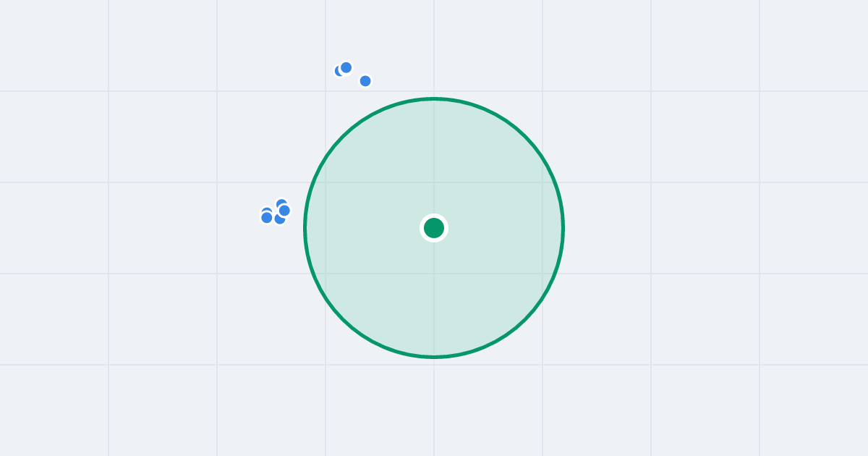Click the green circle outline at its left edge

click(305, 228)
